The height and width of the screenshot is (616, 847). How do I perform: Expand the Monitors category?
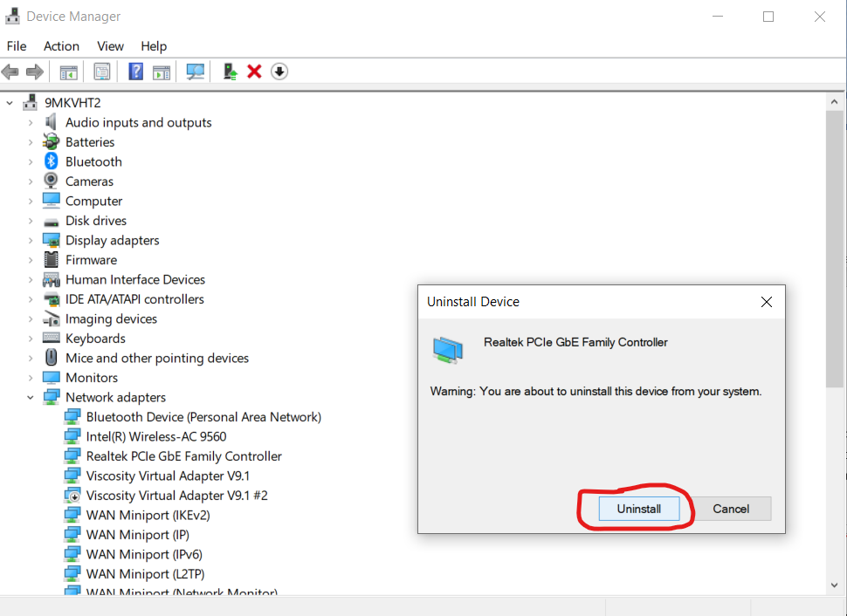(x=31, y=378)
